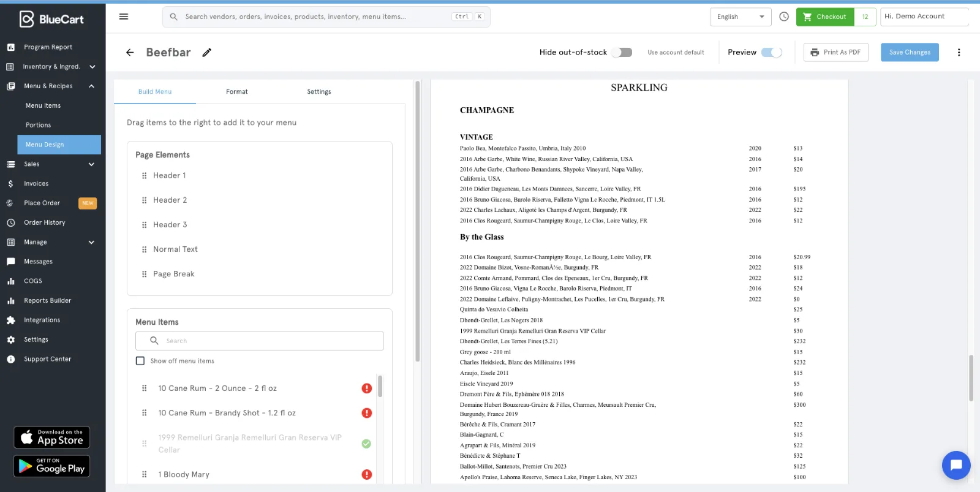Screen dimensions: 980x492
Task: Click the Settings gear icon in sidebar
Action: click(10, 339)
